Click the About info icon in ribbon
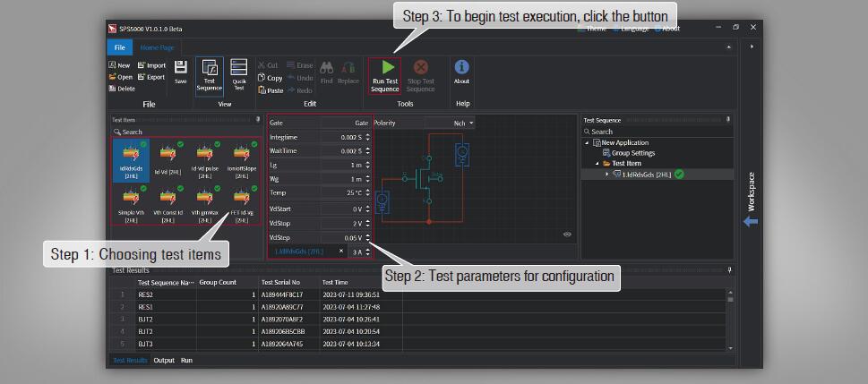Viewport: 868px width, 384px height. click(x=461, y=68)
